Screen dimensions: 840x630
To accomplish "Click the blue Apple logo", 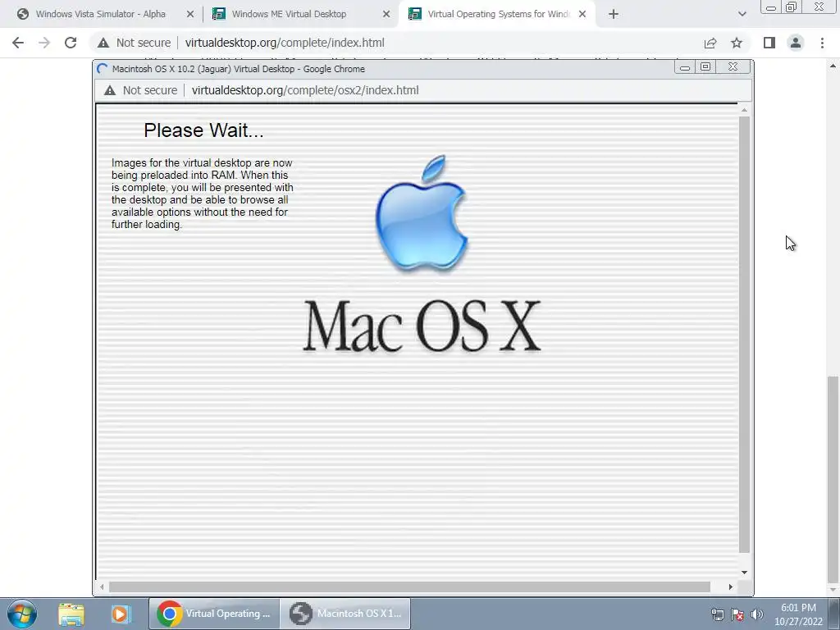I will click(422, 212).
